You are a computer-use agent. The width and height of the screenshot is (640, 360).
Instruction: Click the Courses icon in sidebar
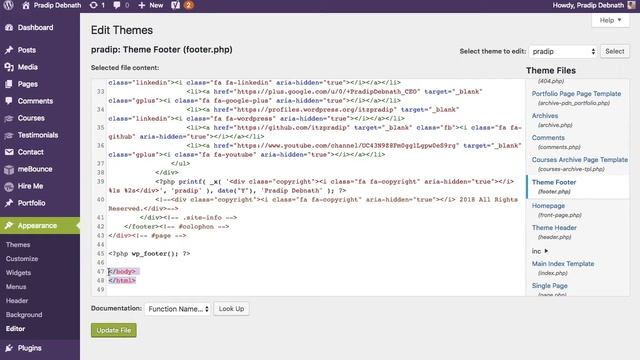(9, 118)
